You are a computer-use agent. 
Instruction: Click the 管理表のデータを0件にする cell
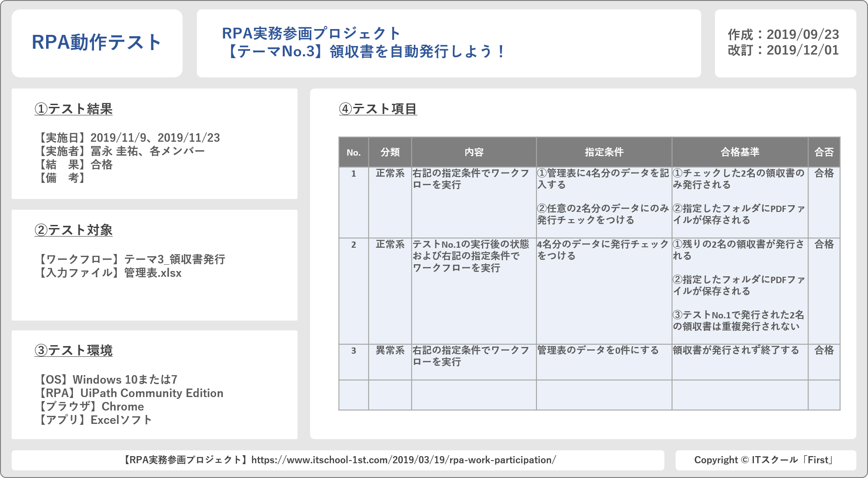click(598, 351)
